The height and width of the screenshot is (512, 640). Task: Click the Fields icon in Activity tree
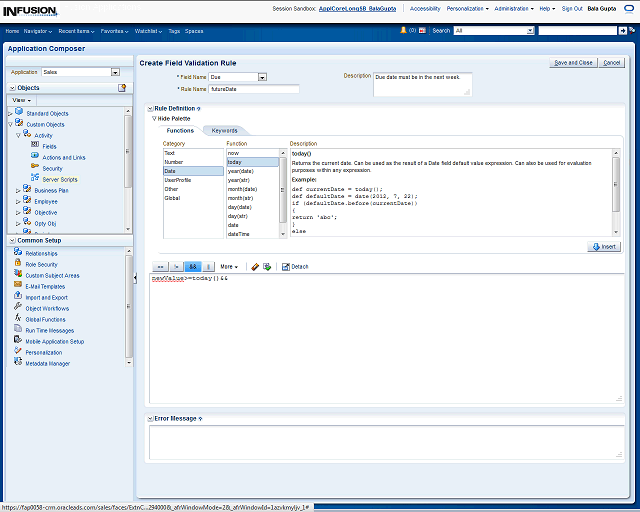pos(35,146)
